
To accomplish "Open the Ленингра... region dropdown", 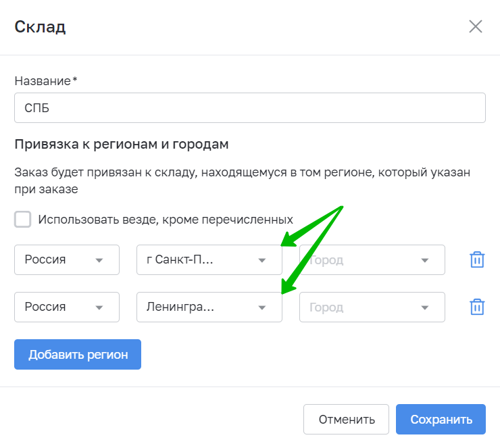I will (209, 307).
